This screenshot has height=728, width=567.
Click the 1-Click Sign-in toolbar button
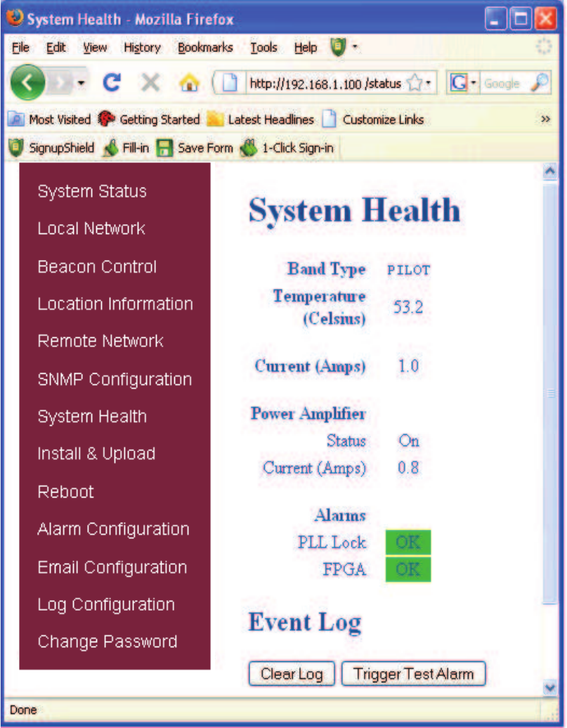(x=287, y=148)
